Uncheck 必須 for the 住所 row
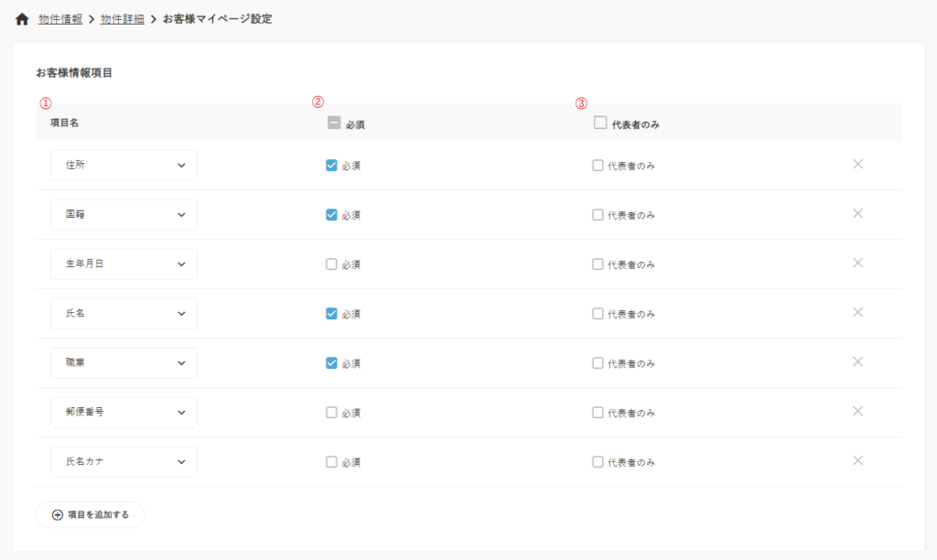Image resolution: width=937 pixels, height=560 pixels. tap(331, 166)
